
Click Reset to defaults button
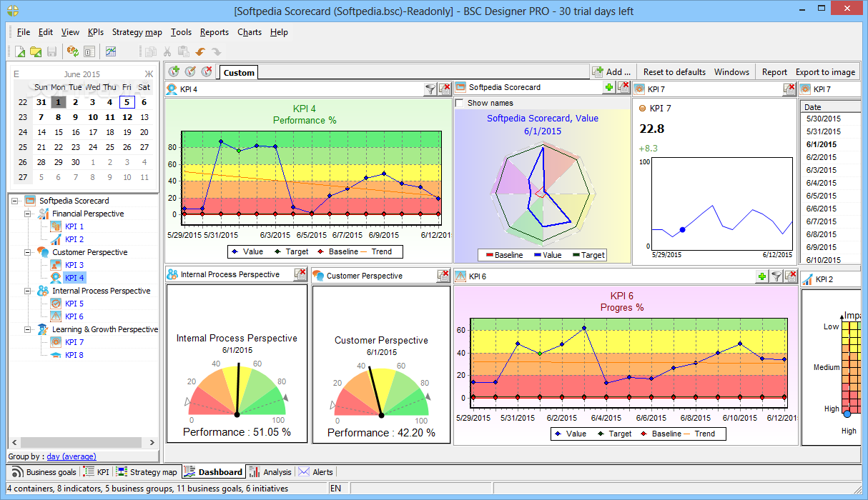pos(674,71)
